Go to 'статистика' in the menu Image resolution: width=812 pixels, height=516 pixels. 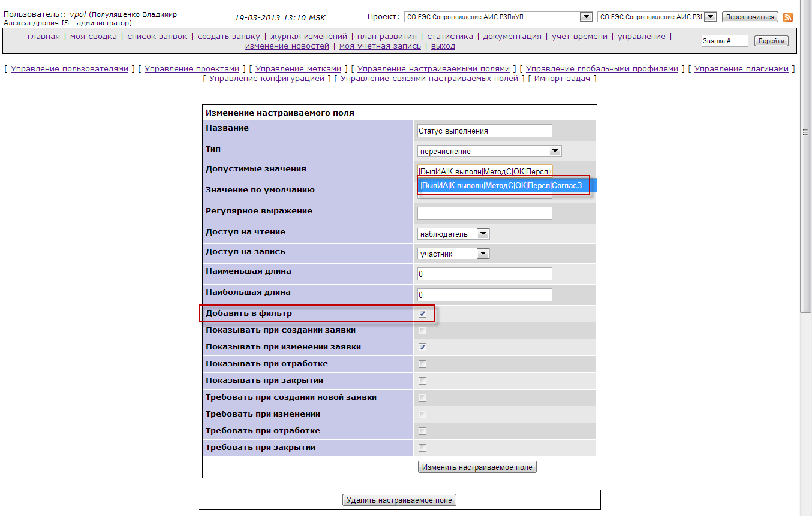[x=450, y=37]
